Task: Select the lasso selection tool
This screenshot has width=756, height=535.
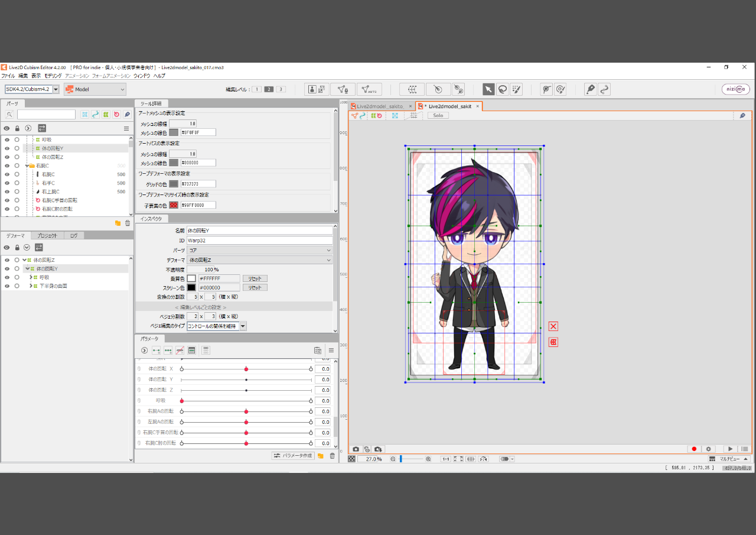Action: click(x=503, y=89)
